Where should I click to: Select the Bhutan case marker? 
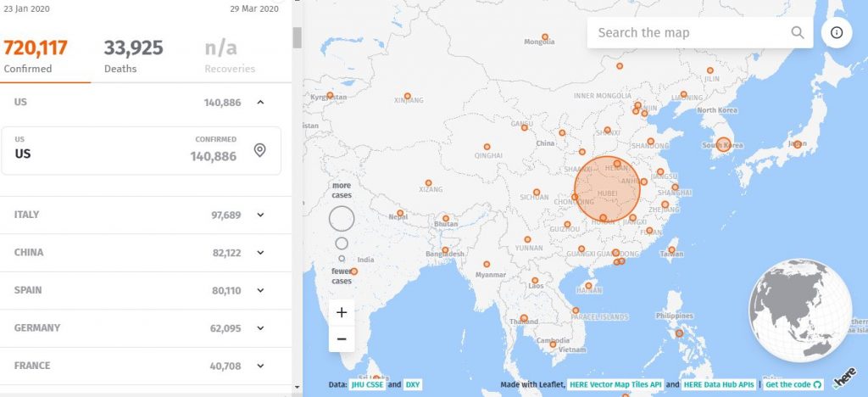[446, 218]
